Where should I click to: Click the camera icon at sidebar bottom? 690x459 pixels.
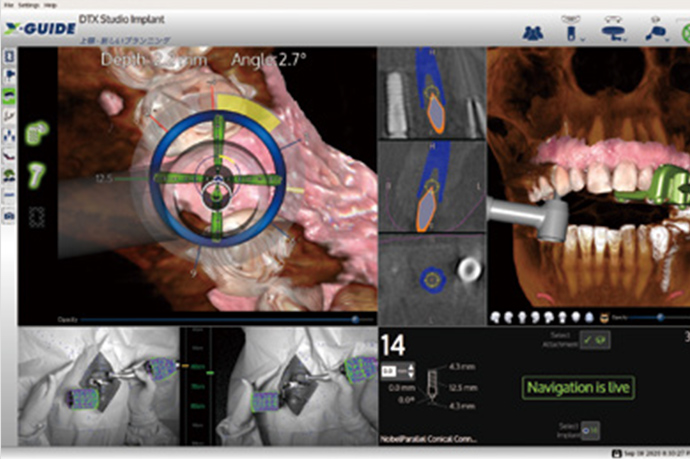coord(9,214)
